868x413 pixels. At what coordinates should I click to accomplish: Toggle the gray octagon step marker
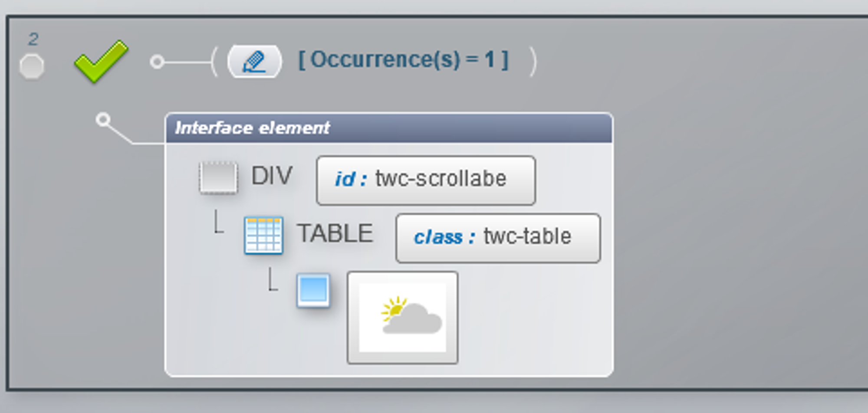pyautogui.click(x=32, y=67)
